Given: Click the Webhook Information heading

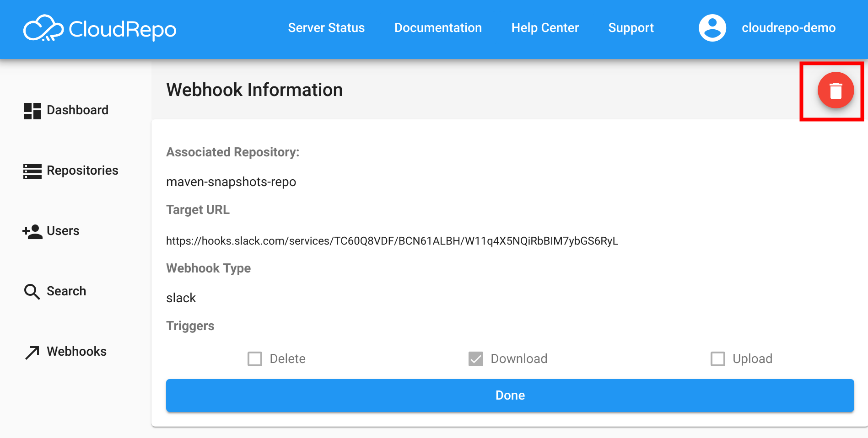Looking at the screenshot, I should point(254,90).
